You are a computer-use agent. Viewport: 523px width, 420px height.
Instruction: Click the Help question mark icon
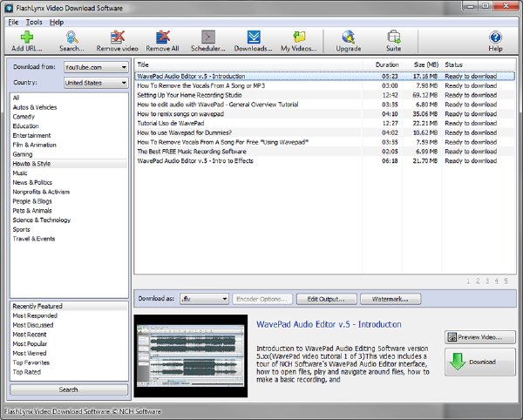click(495, 37)
